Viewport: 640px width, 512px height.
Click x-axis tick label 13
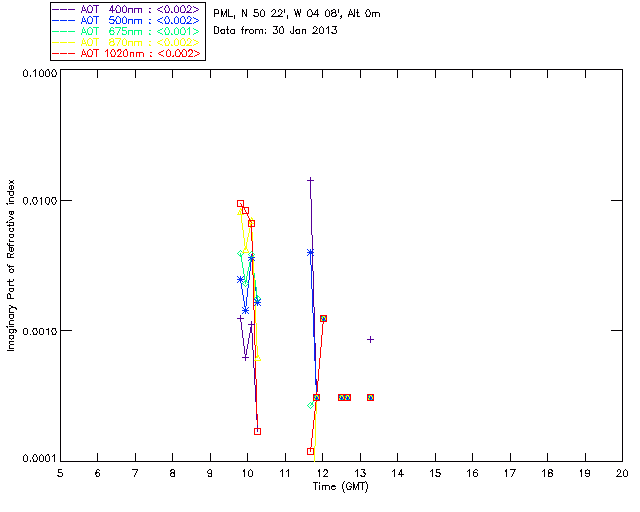tap(360, 473)
